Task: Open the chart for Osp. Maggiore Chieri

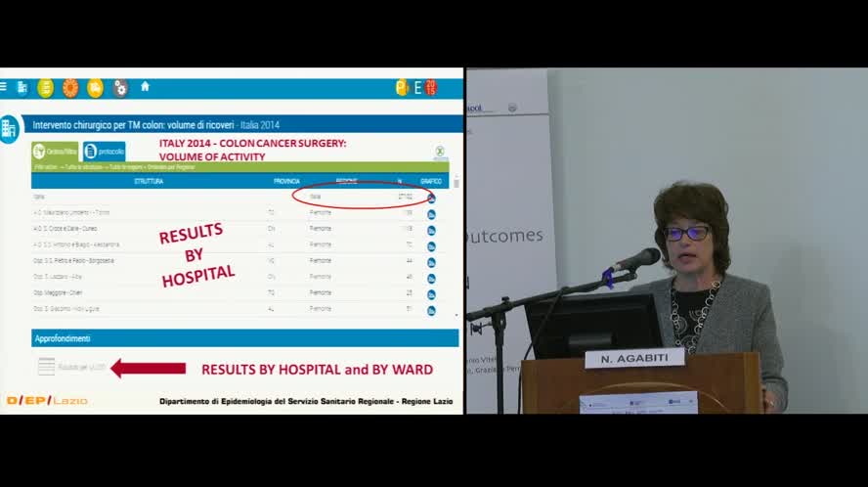Action: click(431, 294)
